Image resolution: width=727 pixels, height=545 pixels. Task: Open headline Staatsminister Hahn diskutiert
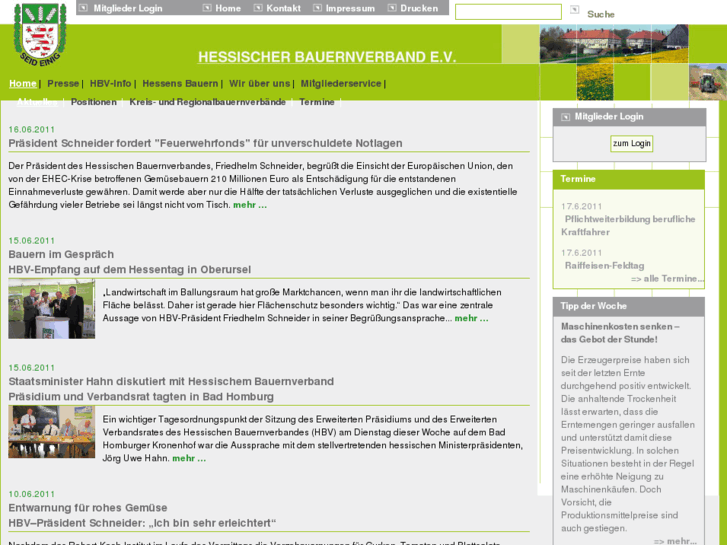pyautogui.click(x=171, y=381)
